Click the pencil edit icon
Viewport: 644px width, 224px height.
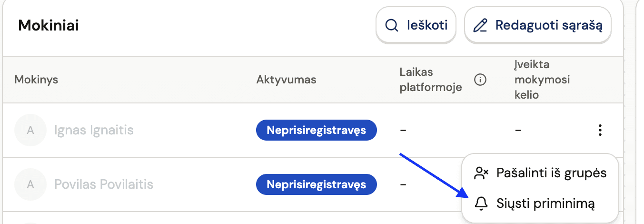point(480,25)
